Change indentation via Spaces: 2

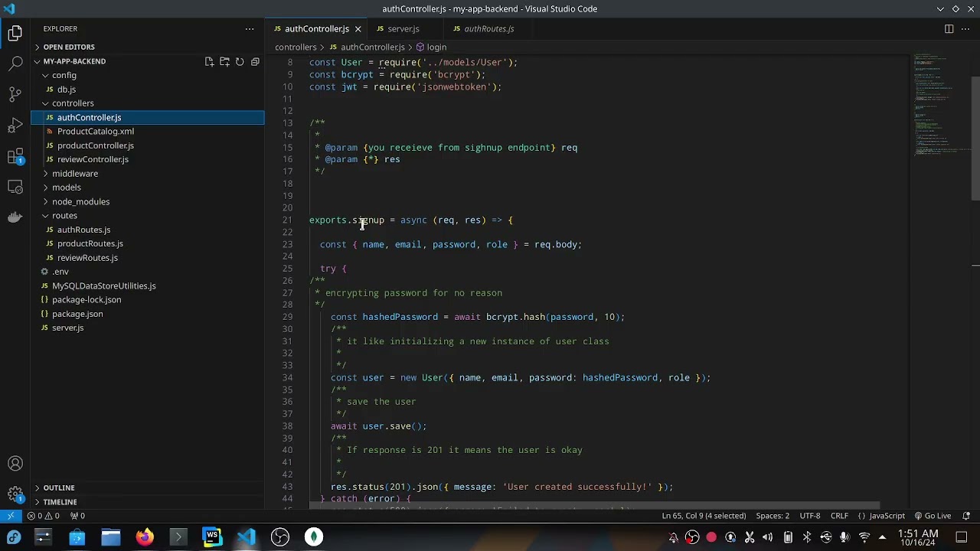(773, 516)
